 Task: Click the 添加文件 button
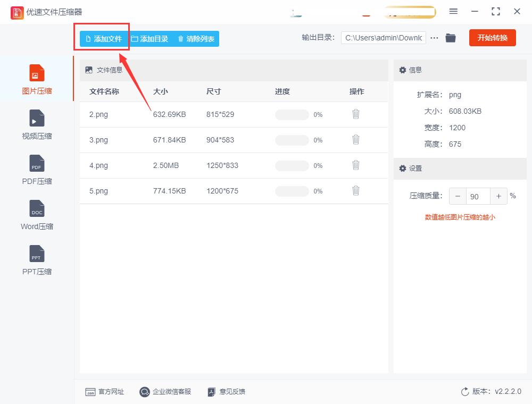click(x=102, y=38)
